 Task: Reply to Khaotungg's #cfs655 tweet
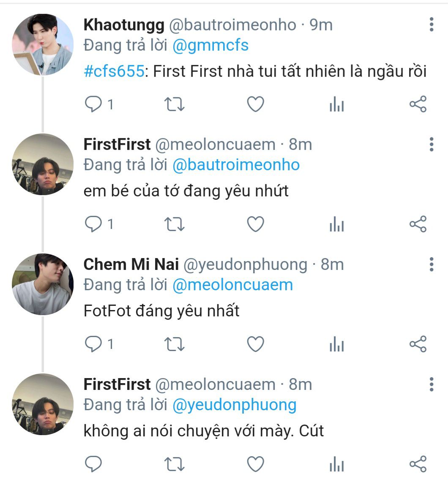(93, 104)
